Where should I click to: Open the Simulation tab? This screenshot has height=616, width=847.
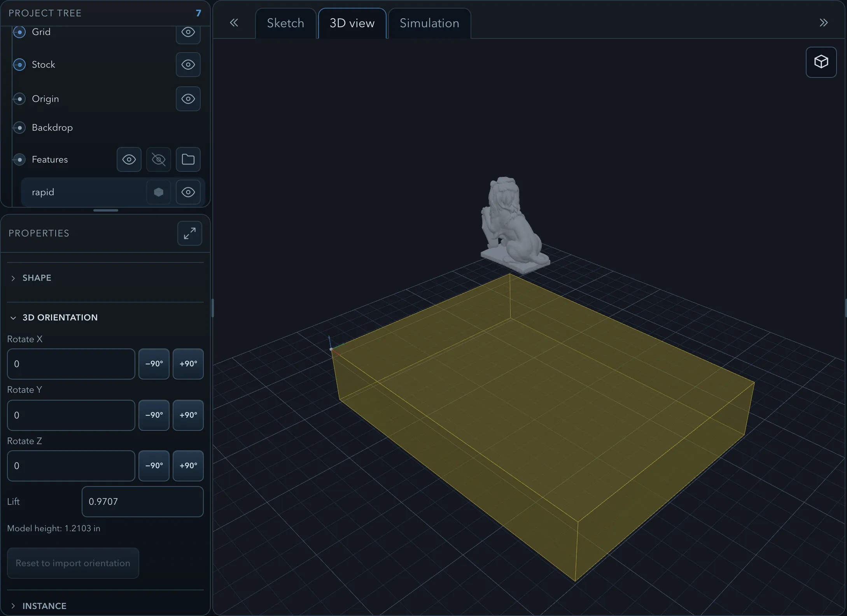(429, 23)
